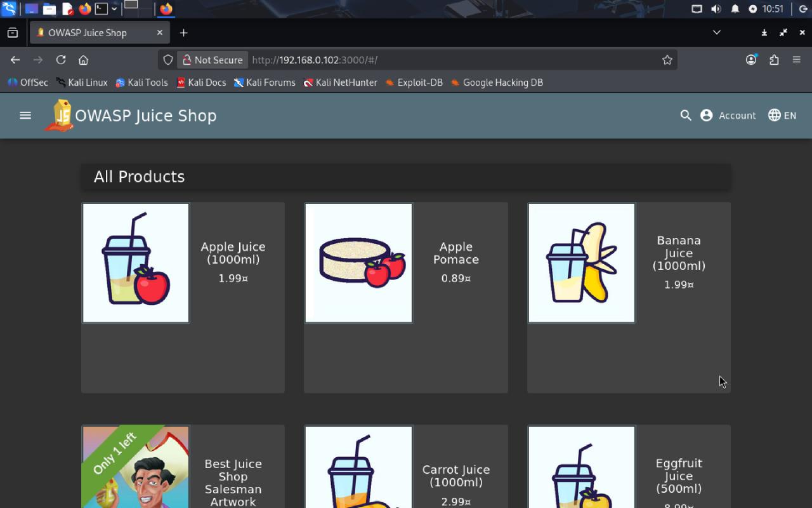Image resolution: width=812 pixels, height=508 pixels.
Task: Reload the current page
Action: [x=61, y=60]
